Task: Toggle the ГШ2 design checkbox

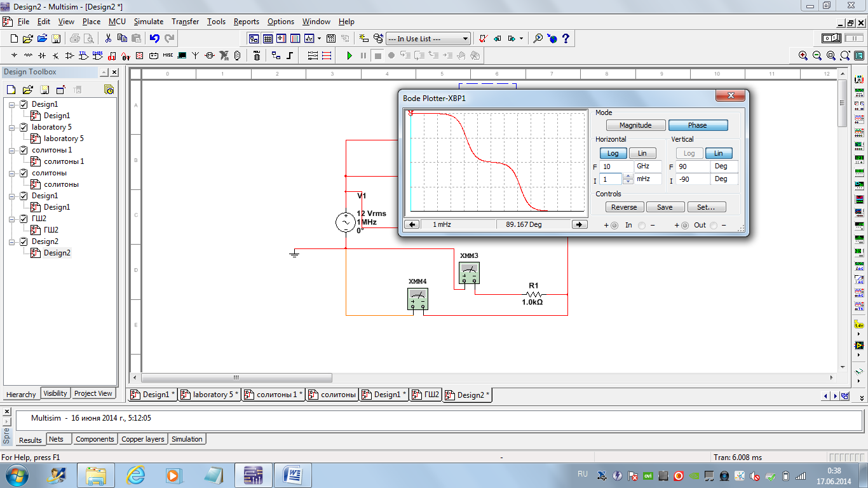Action: click(x=24, y=219)
